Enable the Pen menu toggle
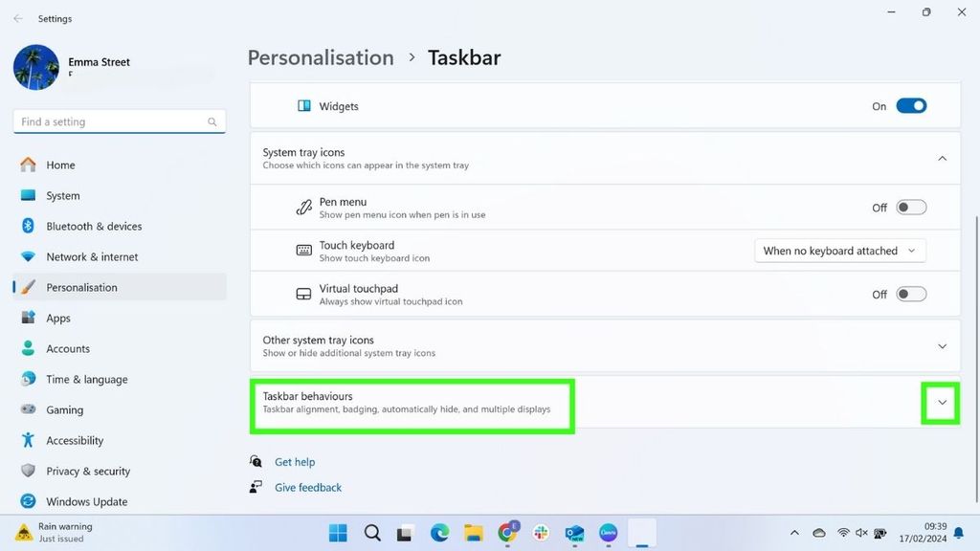980x551 pixels. (x=910, y=207)
